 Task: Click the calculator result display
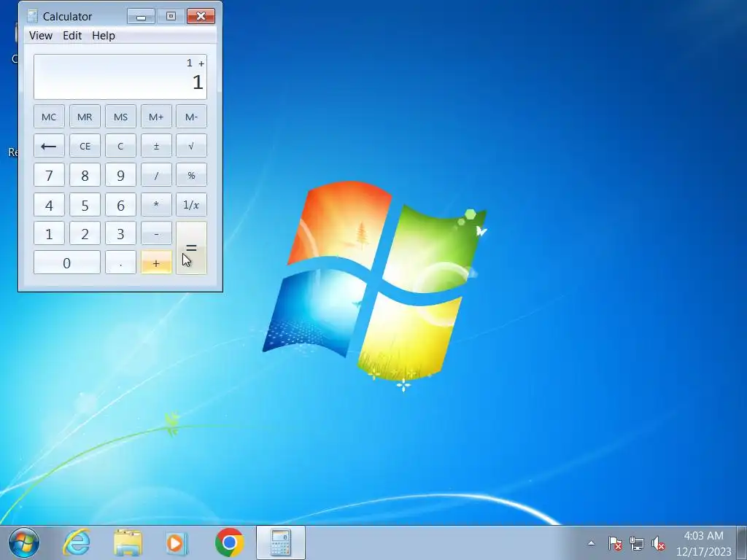point(120,77)
